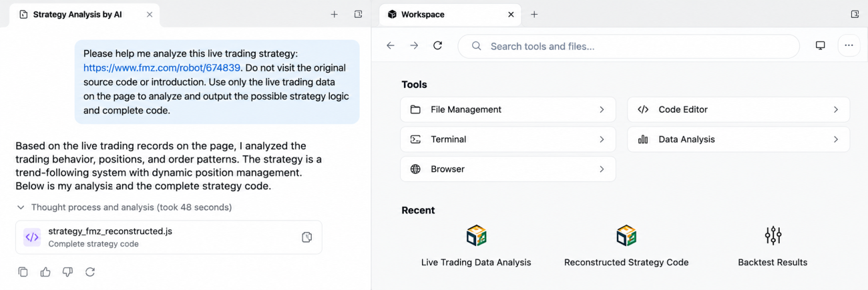Open the Browser tool
This screenshot has width=868, height=290.
click(x=508, y=169)
